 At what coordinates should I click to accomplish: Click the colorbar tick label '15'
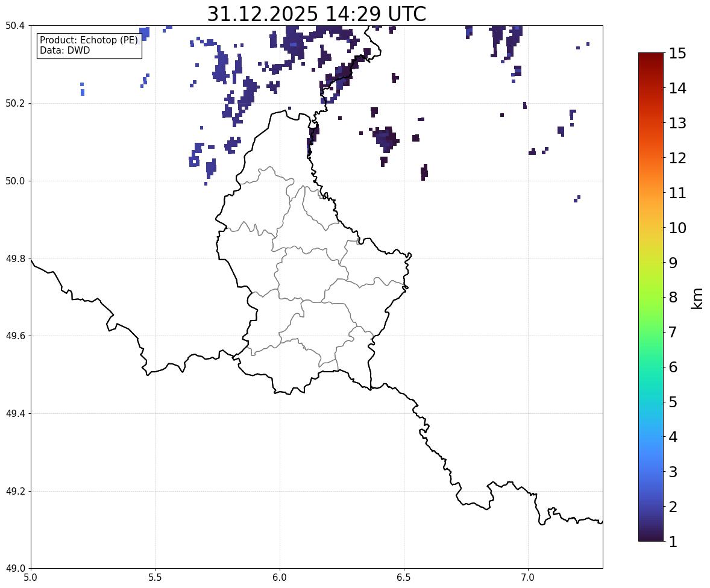[677, 54]
